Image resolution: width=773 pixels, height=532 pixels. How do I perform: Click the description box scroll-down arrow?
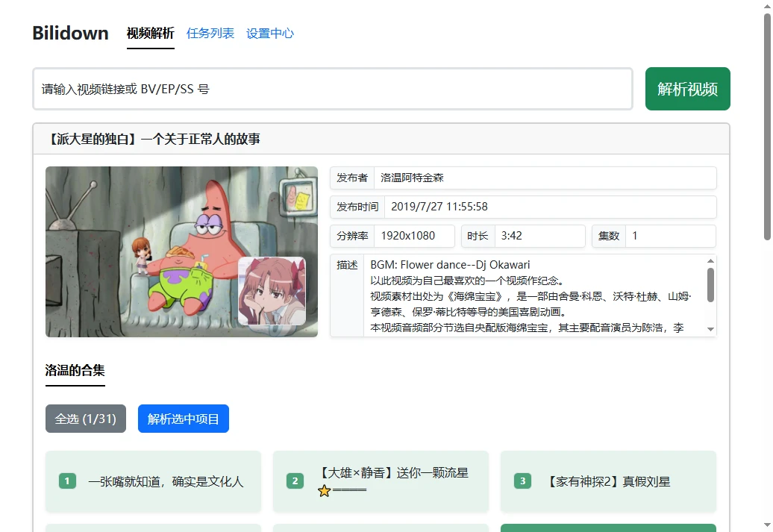tap(710, 329)
